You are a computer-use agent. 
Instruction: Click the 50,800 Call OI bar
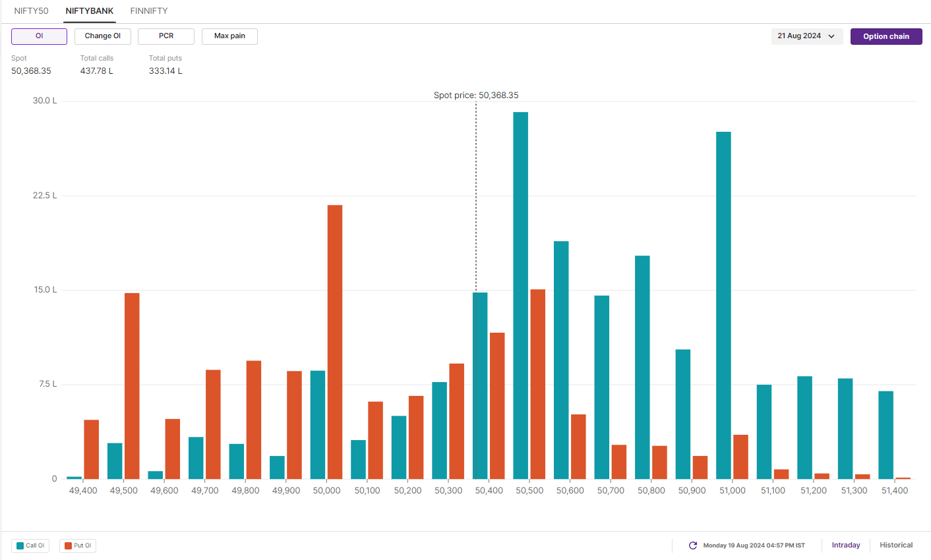(642, 367)
